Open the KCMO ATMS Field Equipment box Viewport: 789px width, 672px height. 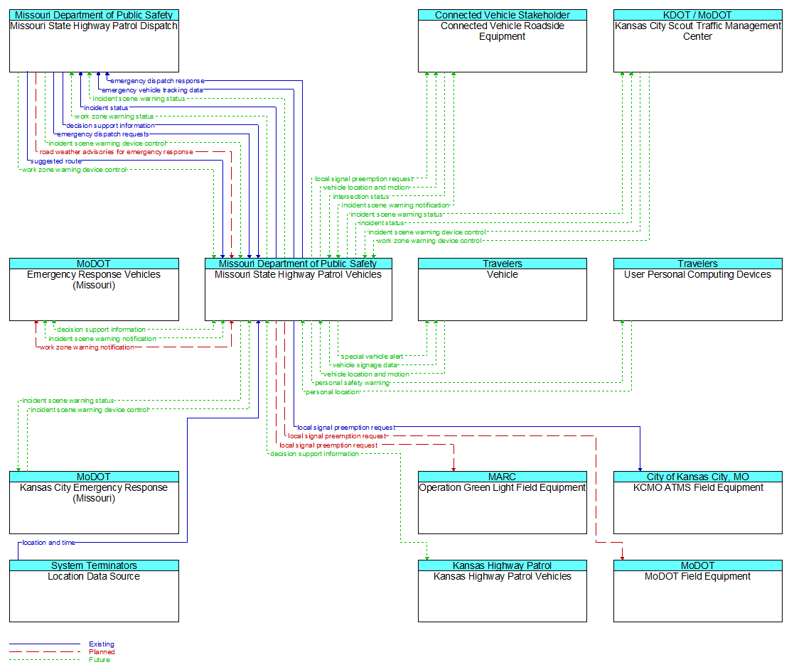(x=697, y=502)
